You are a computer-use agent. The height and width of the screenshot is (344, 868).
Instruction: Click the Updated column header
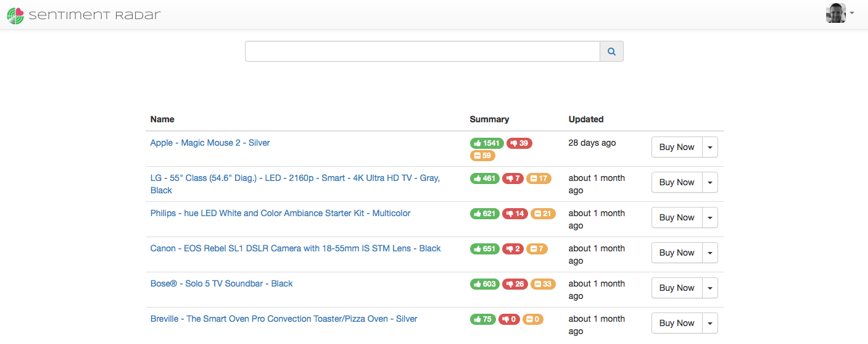tap(586, 119)
